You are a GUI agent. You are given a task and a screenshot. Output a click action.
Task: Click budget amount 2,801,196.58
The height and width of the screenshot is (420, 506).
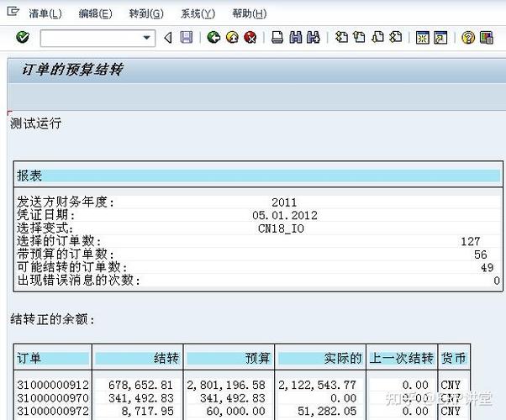(226, 386)
